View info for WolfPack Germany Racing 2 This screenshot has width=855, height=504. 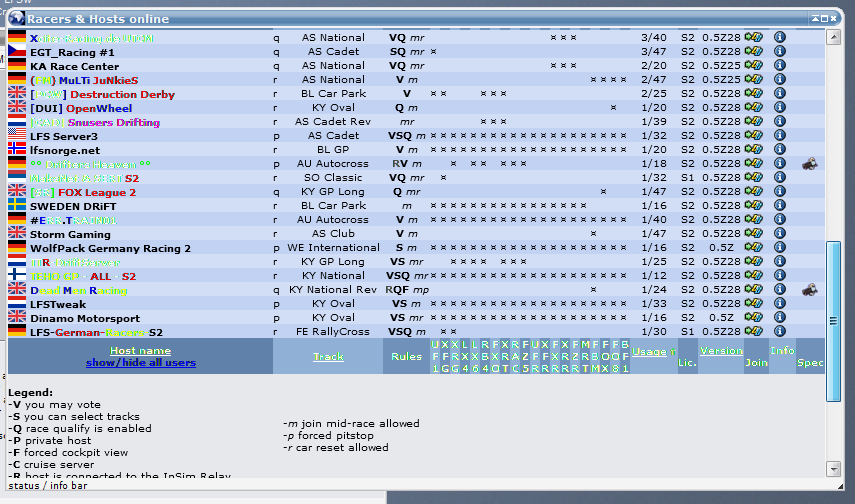780,248
